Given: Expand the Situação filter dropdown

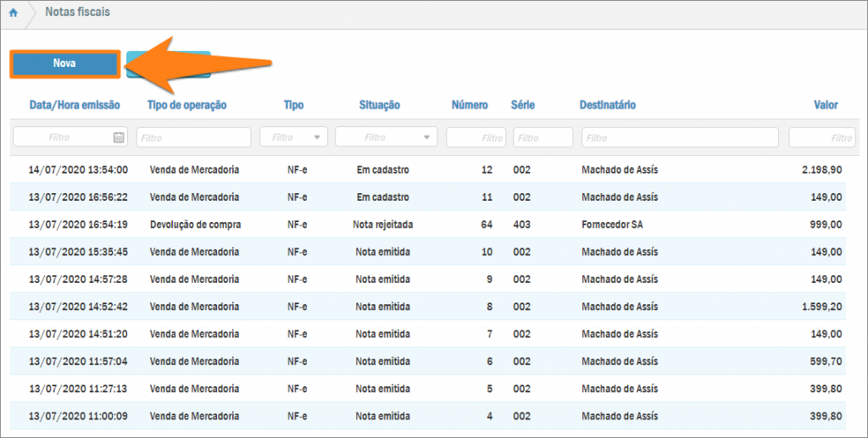Looking at the screenshot, I should tap(428, 137).
